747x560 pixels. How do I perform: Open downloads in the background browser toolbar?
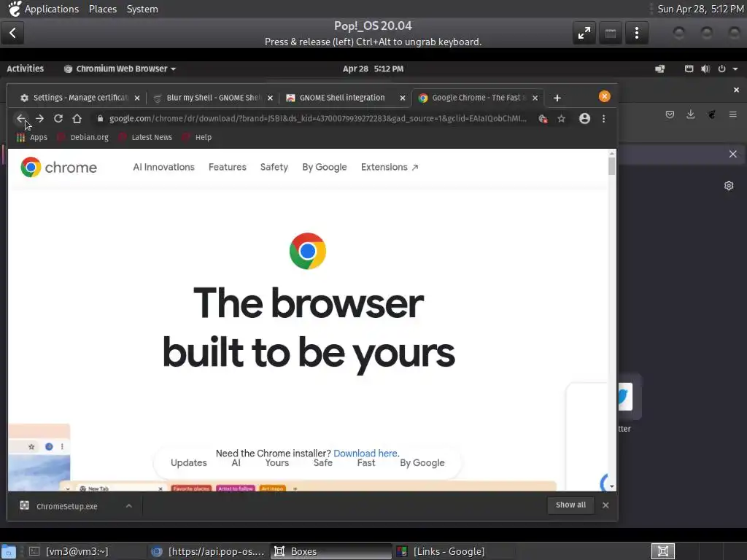tap(690, 114)
